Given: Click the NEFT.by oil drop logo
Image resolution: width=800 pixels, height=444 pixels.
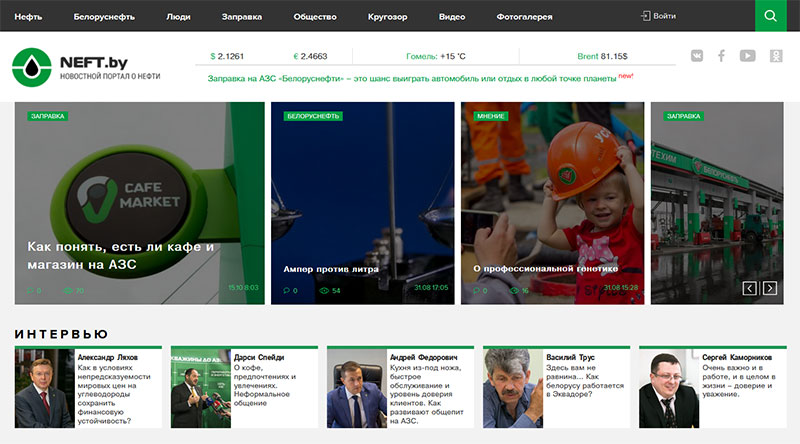Looking at the screenshot, I should point(32,67).
